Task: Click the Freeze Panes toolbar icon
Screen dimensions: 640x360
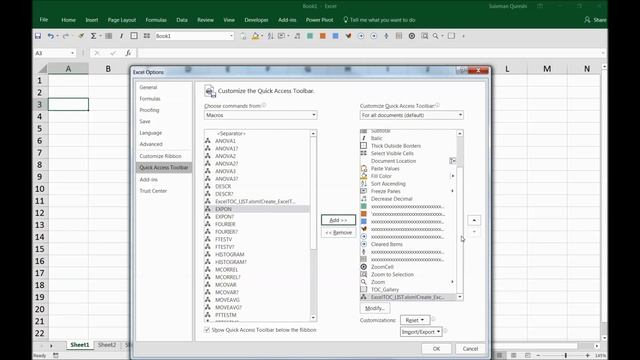Action: pyautogui.click(x=282, y=36)
